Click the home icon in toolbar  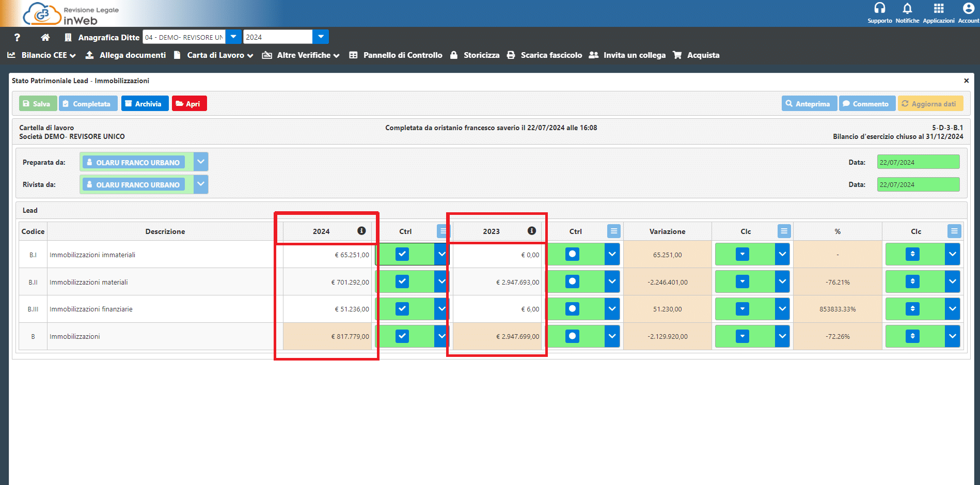click(45, 37)
